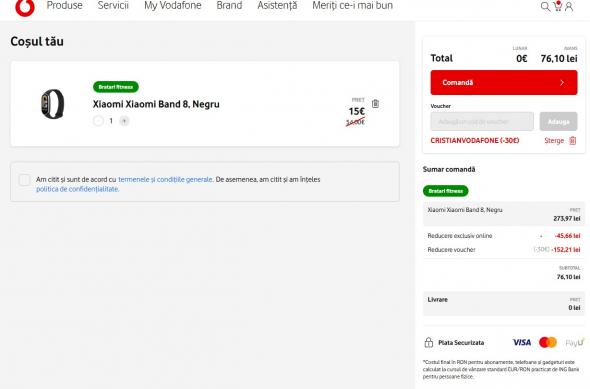This screenshot has height=389, width=590.
Task: Click the CRISTIANVODAFONE voucher code text
Action: [474, 141]
